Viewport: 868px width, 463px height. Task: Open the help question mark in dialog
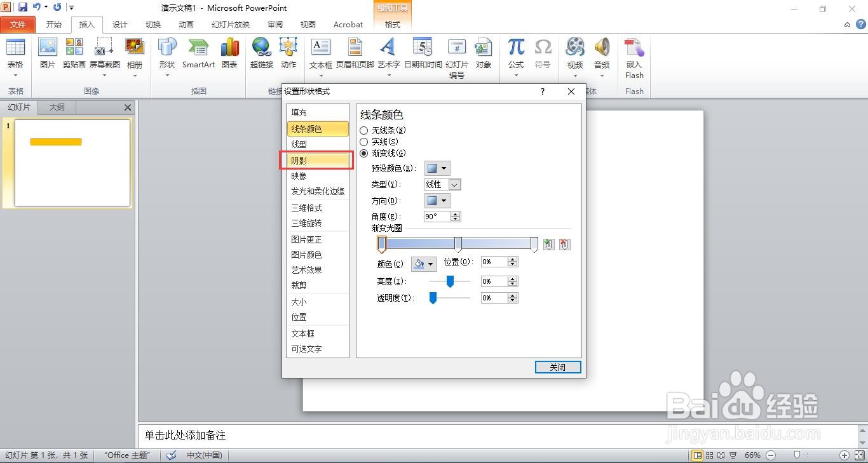[x=542, y=91]
